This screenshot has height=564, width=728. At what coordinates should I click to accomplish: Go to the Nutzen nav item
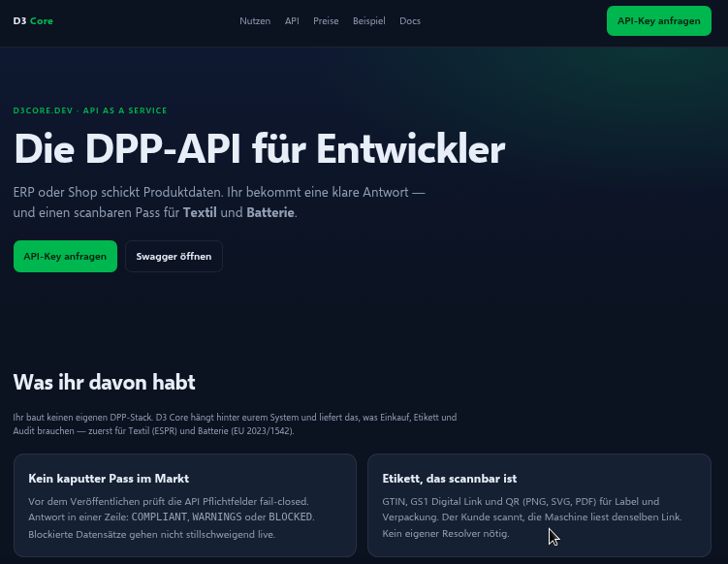click(255, 21)
